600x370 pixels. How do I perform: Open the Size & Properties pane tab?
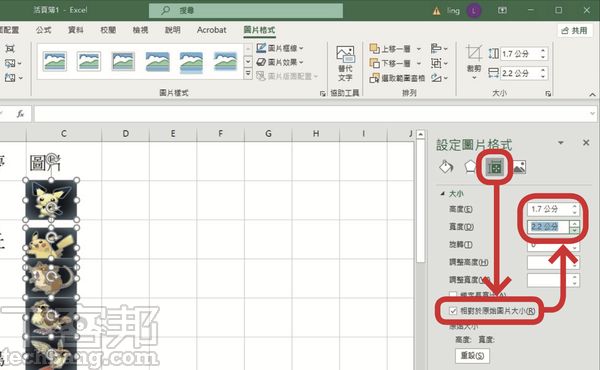coord(495,167)
